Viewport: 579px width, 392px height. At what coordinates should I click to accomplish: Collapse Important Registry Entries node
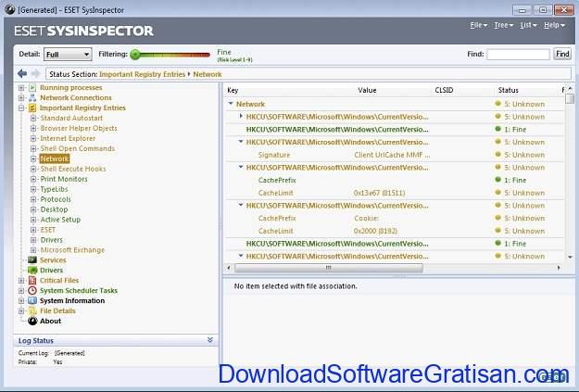tap(21, 107)
